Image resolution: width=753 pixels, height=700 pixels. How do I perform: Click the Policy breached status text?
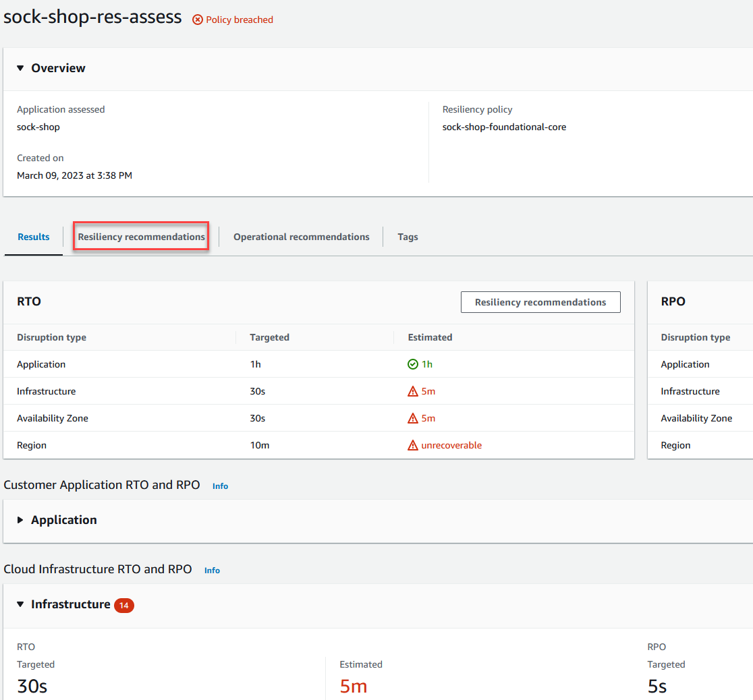[x=239, y=20]
